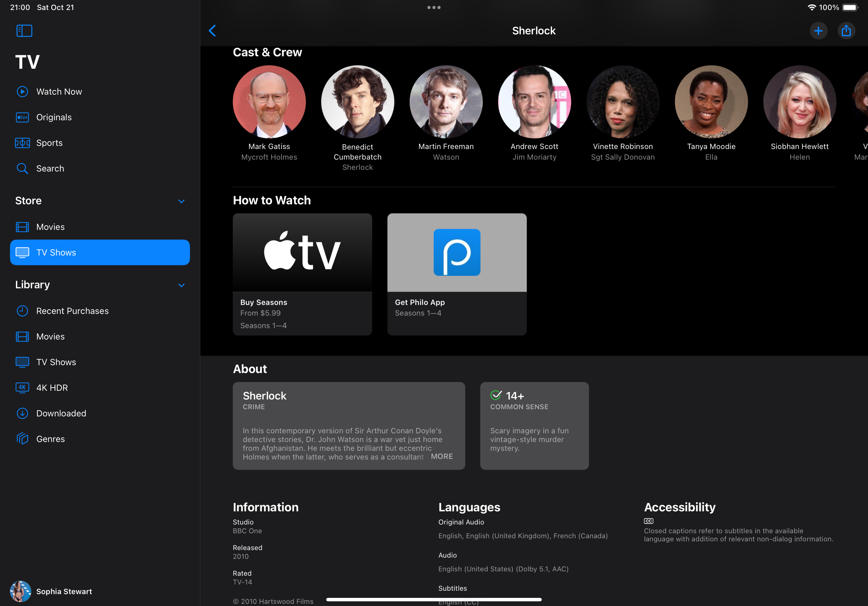This screenshot has width=868, height=606.
Task: Click the Common Sense checkmark icon
Action: [496, 395]
